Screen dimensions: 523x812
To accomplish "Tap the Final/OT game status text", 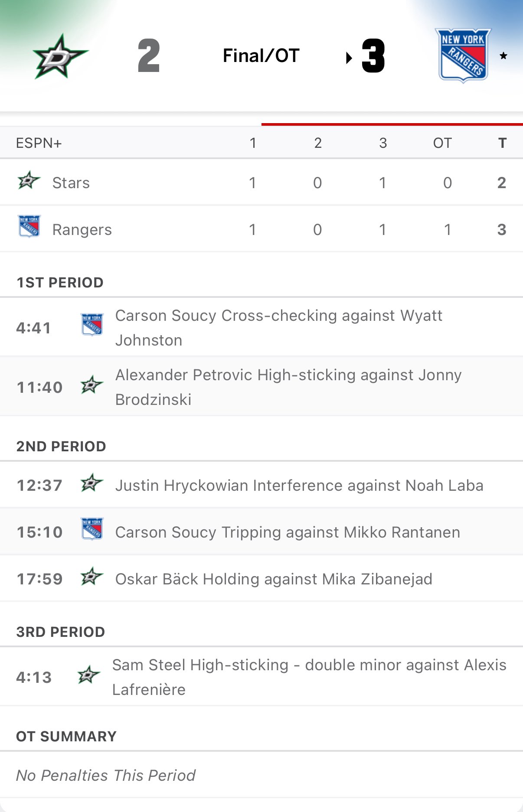I will coord(261,55).
